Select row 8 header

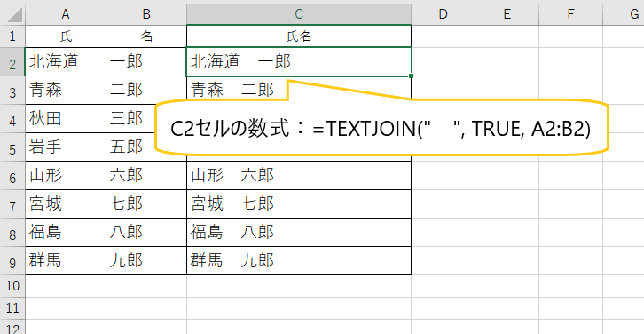pyautogui.click(x=12, y=233)
